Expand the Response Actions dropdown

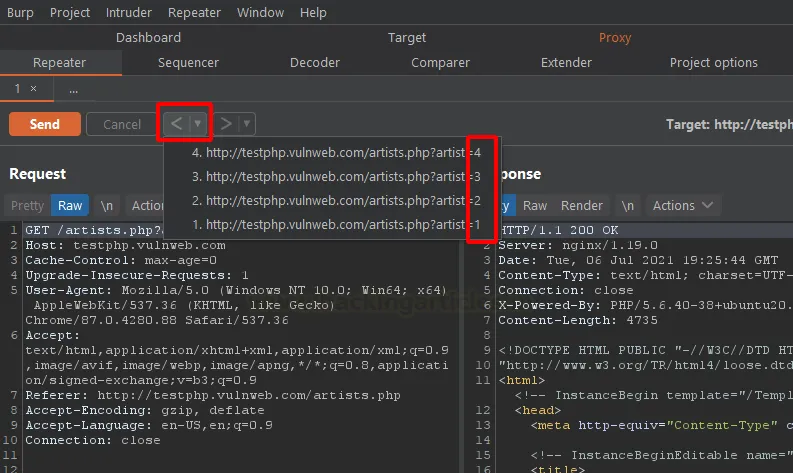click(683, 205)
